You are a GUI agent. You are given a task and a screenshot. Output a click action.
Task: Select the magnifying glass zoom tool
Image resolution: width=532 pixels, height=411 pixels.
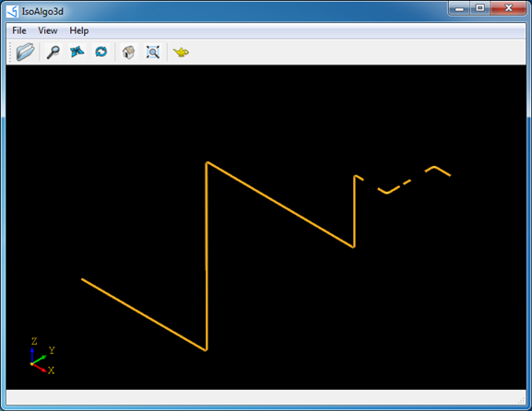53,52
